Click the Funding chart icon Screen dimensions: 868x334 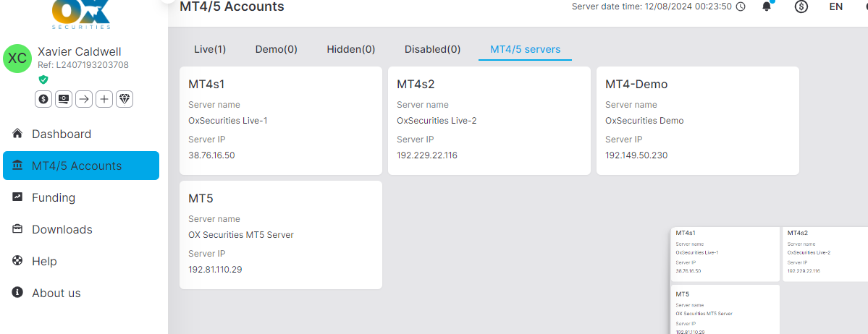point(17,197)
